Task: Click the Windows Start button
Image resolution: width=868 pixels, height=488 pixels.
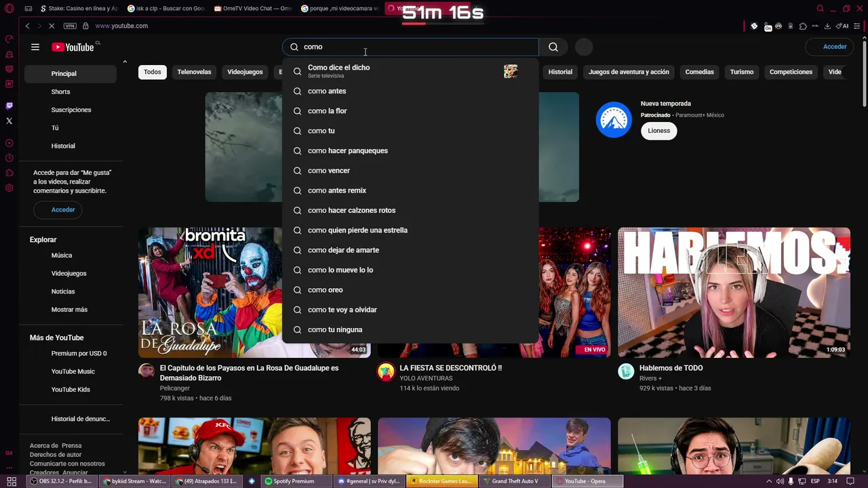Action: tap(12, 481)
